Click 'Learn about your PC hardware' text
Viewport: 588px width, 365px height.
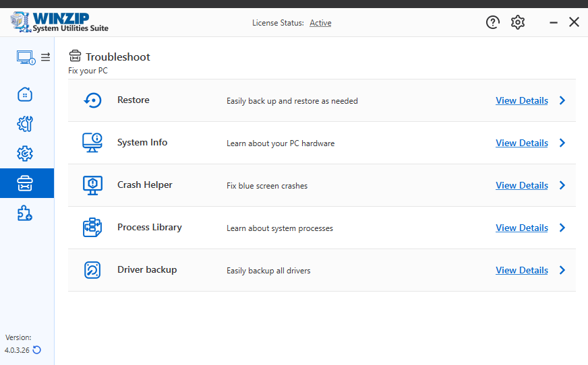click(x=281, y=143)
